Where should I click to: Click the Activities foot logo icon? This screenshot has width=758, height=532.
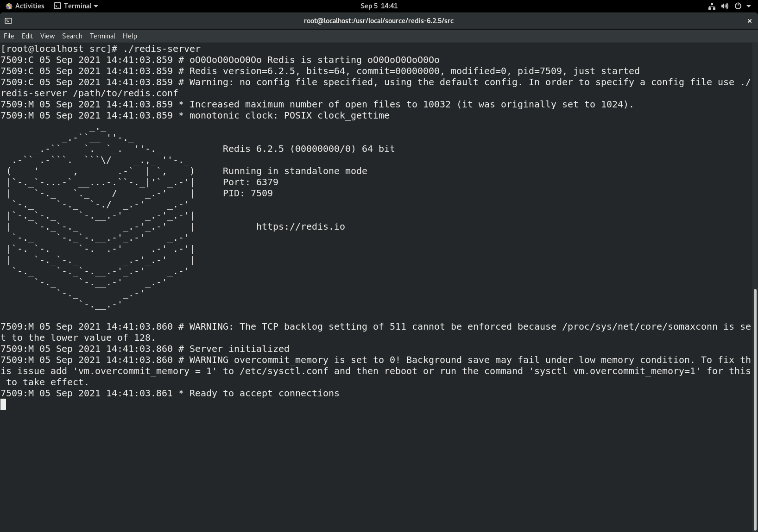click(x=9, y=6)
